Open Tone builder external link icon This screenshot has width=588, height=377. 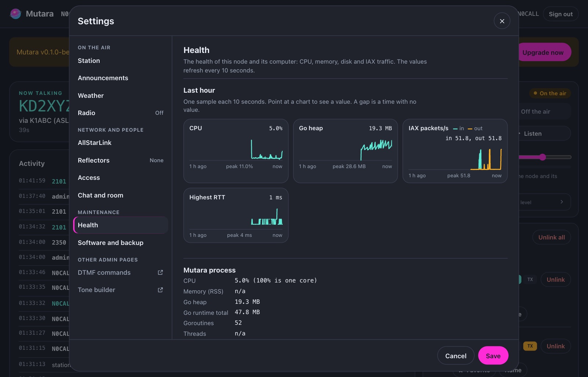(x=160, y=290)
